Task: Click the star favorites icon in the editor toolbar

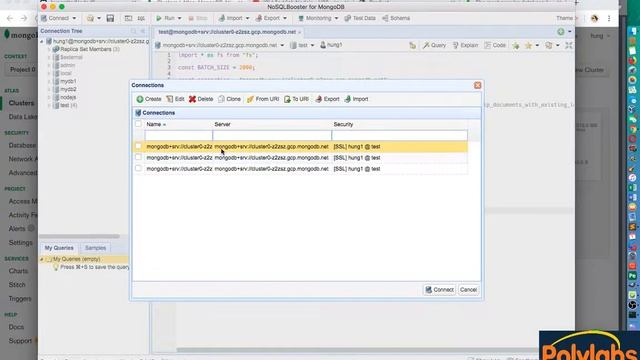Action: (528, 45)
